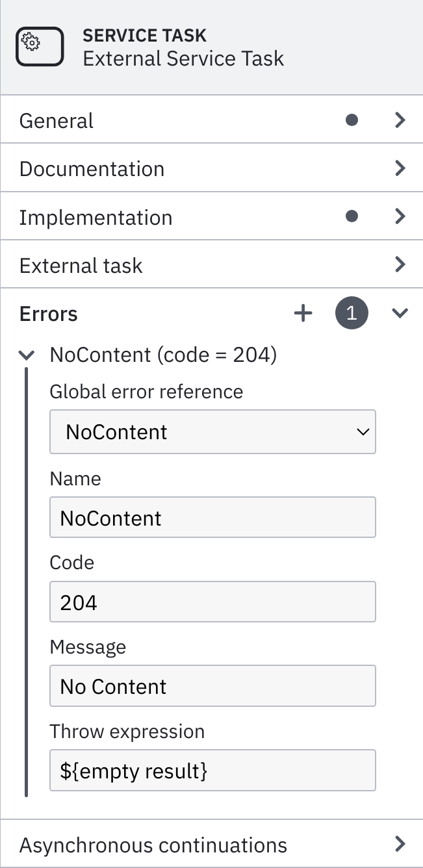Add a new error with plus icon
This screenshot has height=868, width=423.
click(x=303, y=314)
